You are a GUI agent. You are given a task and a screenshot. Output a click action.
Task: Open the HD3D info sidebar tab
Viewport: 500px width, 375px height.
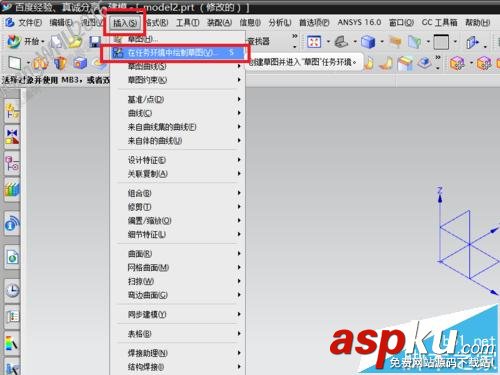pos(12,223)
